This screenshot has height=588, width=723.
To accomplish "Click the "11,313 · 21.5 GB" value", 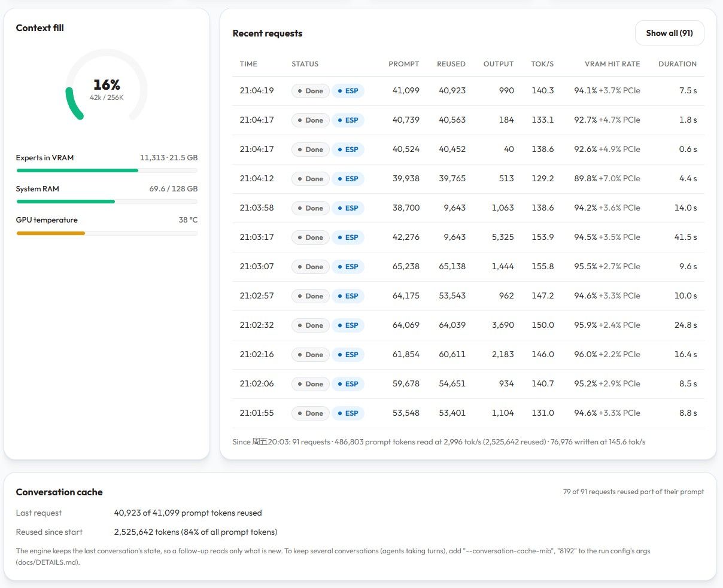I will coord(169,158).
